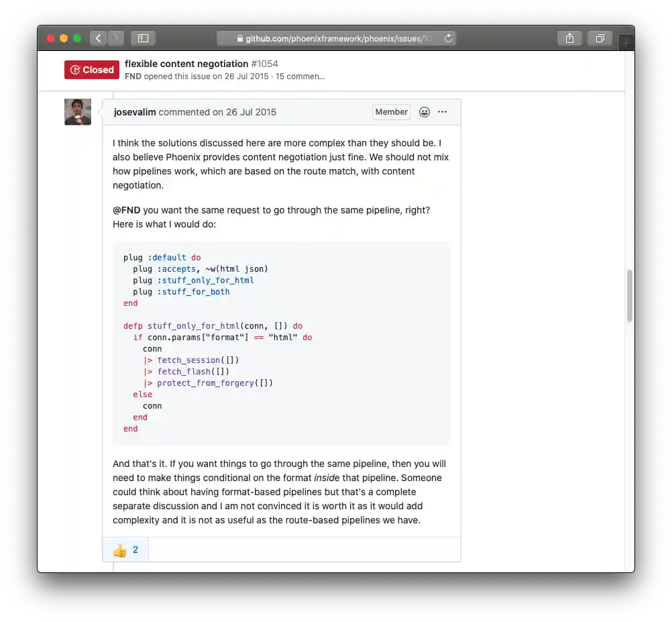Click the Closed status badge

click(91, 70)
